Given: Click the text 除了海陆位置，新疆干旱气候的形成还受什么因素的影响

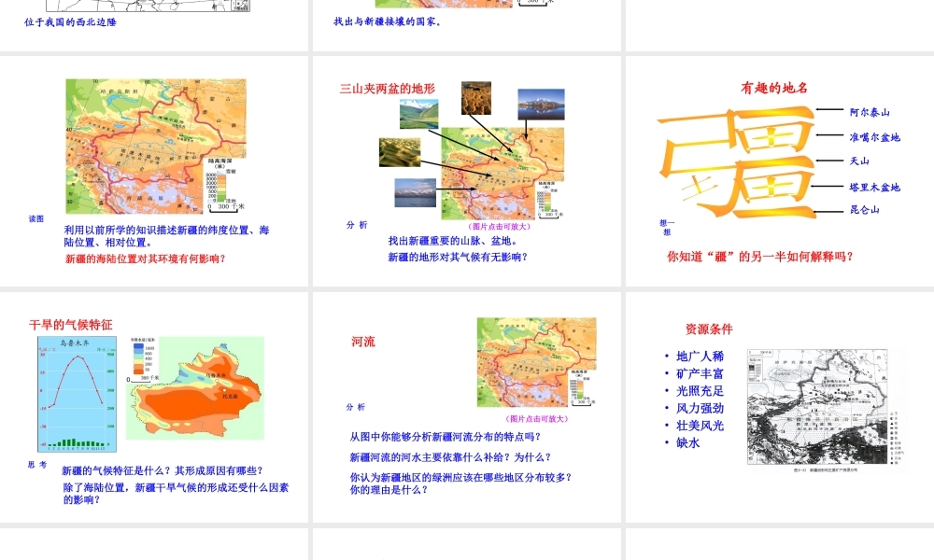Looking at the screenshot, I should [x=176, y=494].
